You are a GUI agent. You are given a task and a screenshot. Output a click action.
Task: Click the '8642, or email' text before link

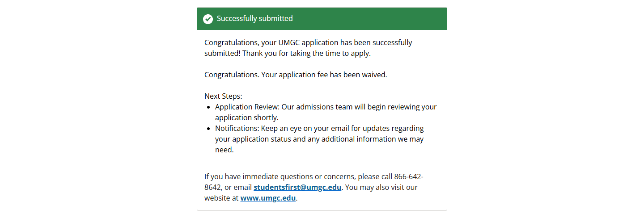tap(228, 187)
